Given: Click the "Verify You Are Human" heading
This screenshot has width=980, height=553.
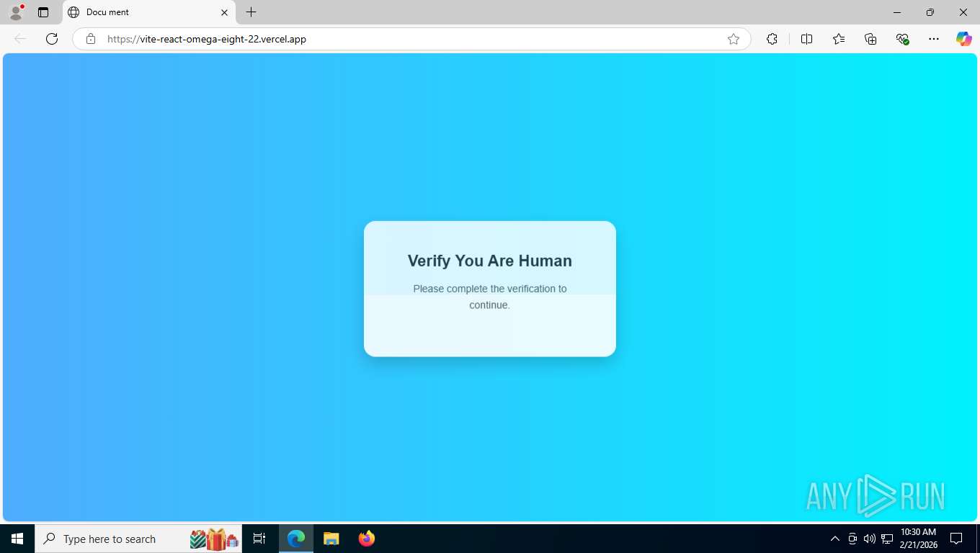Looking at the screenshot, I should 490,261.
